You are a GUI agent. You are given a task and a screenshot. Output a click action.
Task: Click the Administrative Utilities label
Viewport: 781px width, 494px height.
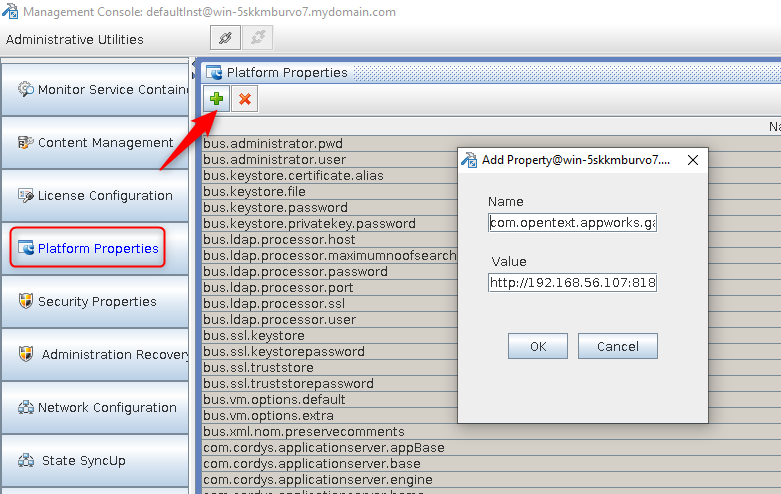click(x=75, y=39)
